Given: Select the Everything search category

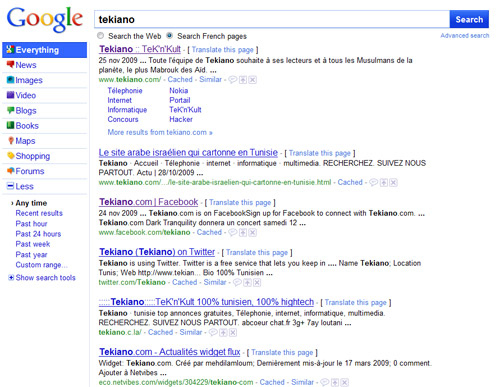Looking at the screenshot, I should (44, 50).
